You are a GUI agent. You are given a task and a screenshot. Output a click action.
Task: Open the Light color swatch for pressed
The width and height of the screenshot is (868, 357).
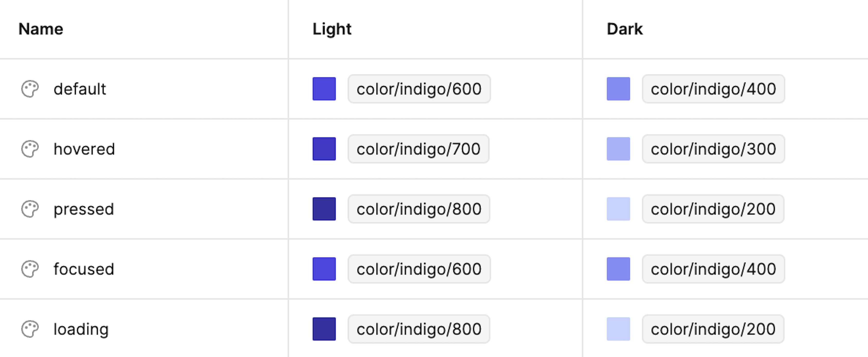click(324, 209)
